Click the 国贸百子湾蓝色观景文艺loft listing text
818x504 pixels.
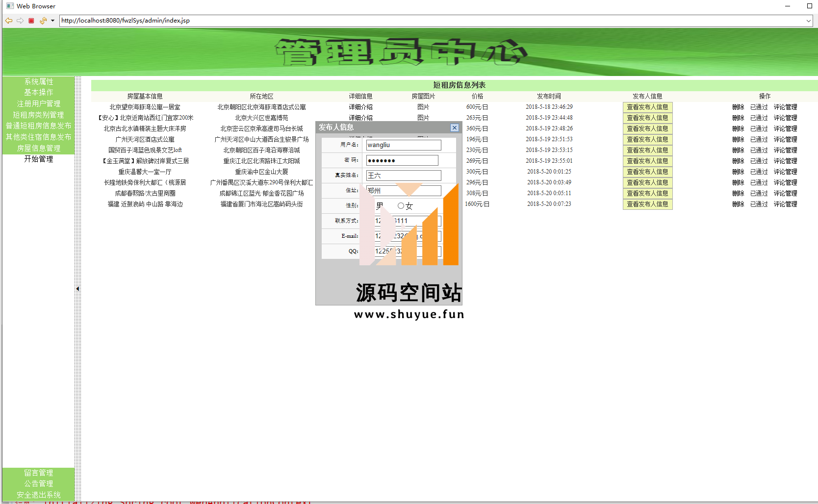[x=145, y=150]
